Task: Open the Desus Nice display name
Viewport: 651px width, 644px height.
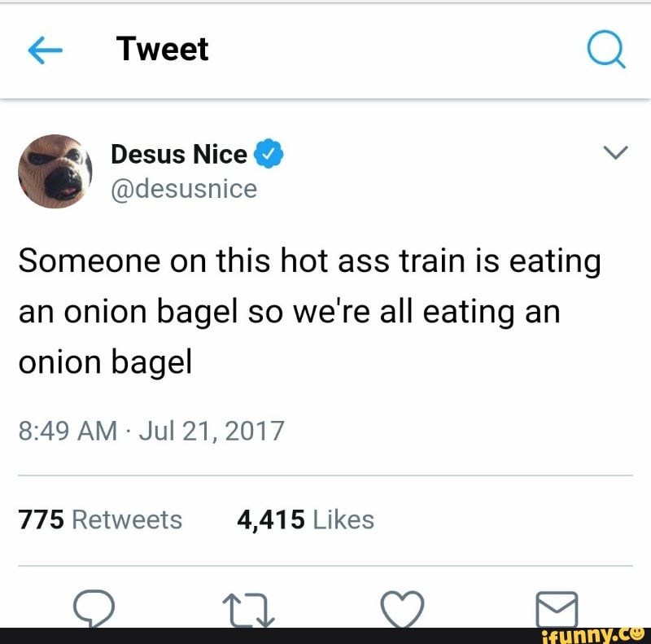Action: (x=179, y=154)
